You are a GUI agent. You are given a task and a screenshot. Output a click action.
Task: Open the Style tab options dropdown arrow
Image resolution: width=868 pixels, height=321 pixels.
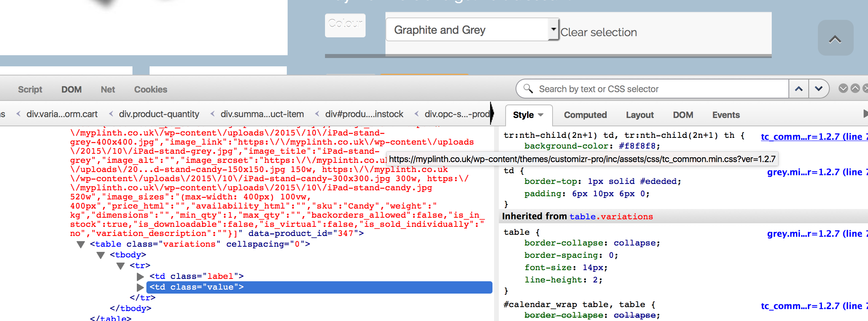click(x=541, y=115)
